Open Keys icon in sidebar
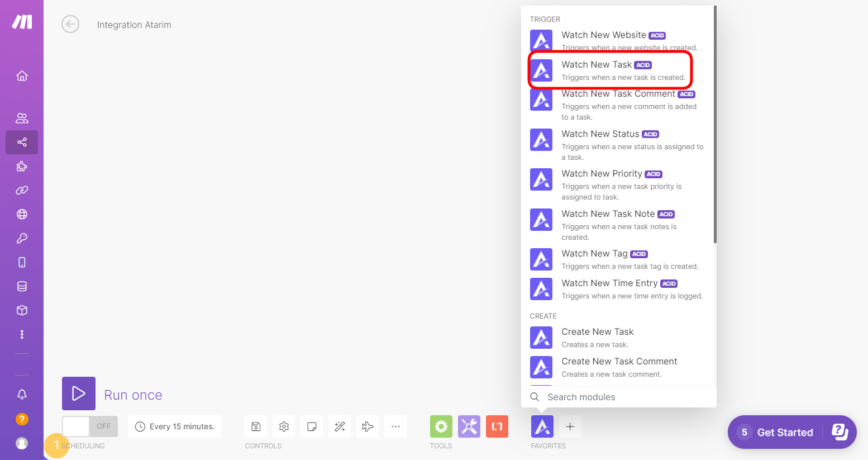 click(22, 238)
